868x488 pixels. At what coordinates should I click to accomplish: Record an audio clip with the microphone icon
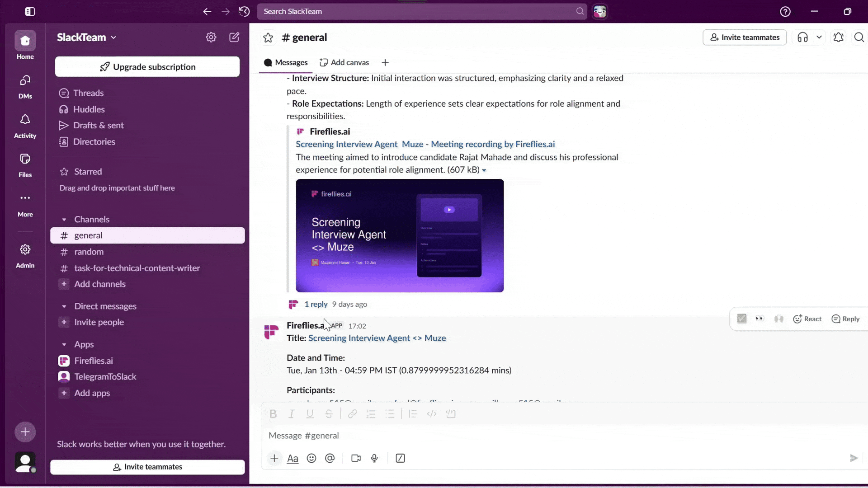374,458
